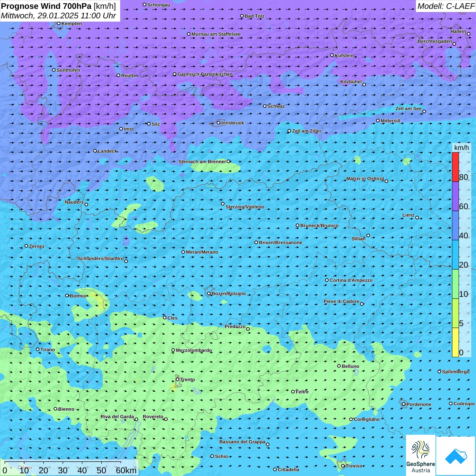This screenshot has width=476, height=476.
Task: Click the Cles city marker
Action: point(165,318)
